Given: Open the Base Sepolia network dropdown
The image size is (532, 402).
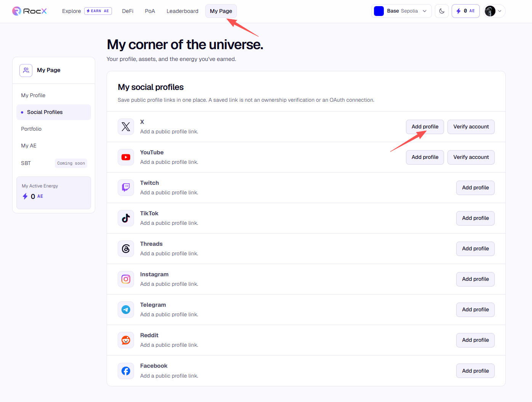Looking at the screenshot, I should (401, 11).
